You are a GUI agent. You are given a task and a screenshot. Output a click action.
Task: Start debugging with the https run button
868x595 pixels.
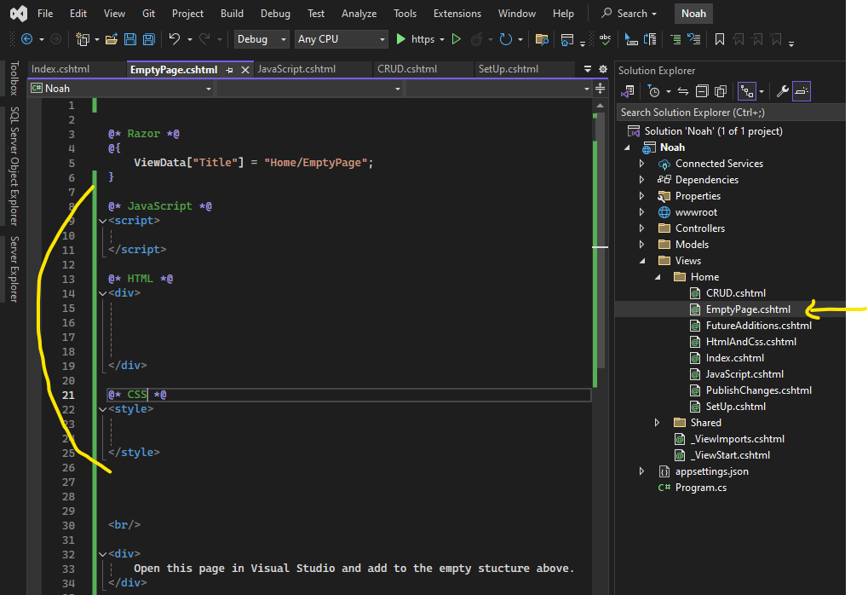click(416, 39)
